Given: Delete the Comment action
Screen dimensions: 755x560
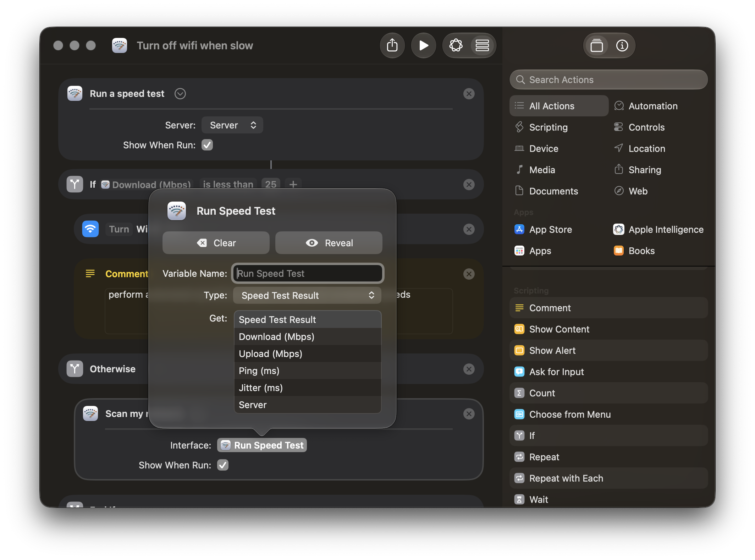Looking at the screenshot, I should point(469,274).
